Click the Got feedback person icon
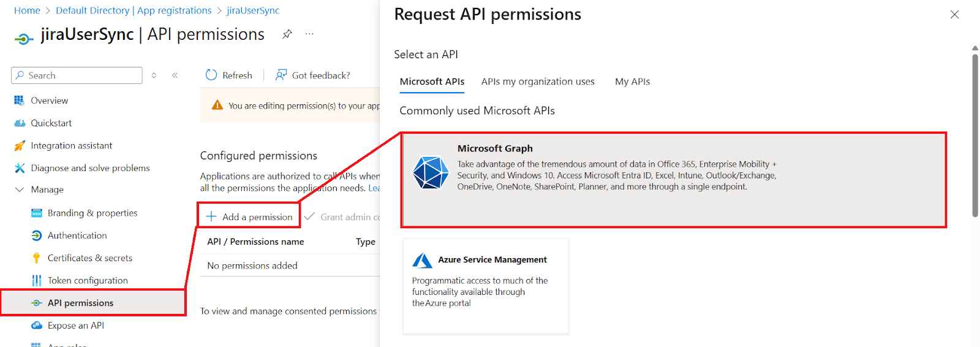The height and width of the screenshot is (347, 980). click(x=281, y=75)
